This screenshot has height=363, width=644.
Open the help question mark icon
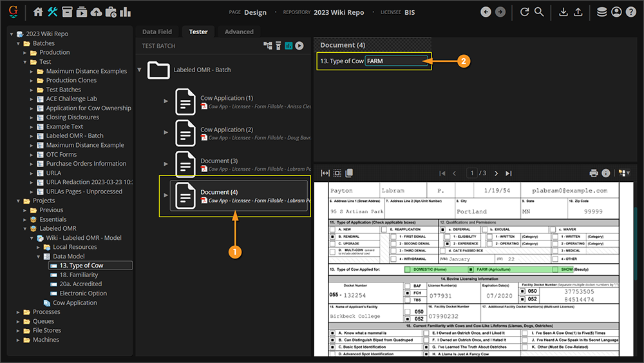pyautogui.click(x=630, y=12)
